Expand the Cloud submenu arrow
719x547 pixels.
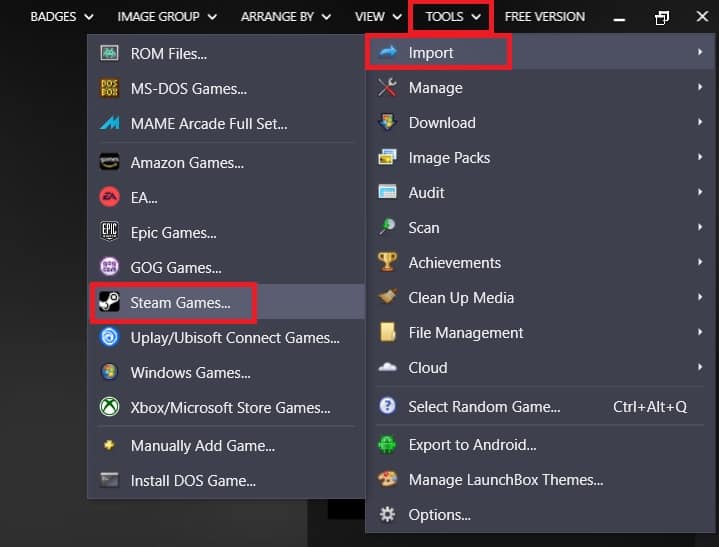click(x=700, y=367)
